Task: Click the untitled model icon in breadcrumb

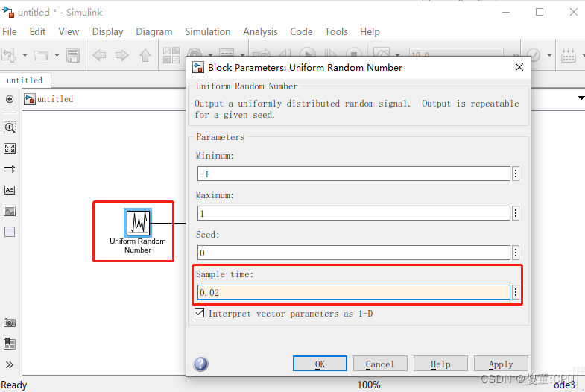Action: click(x=30, y=99)
